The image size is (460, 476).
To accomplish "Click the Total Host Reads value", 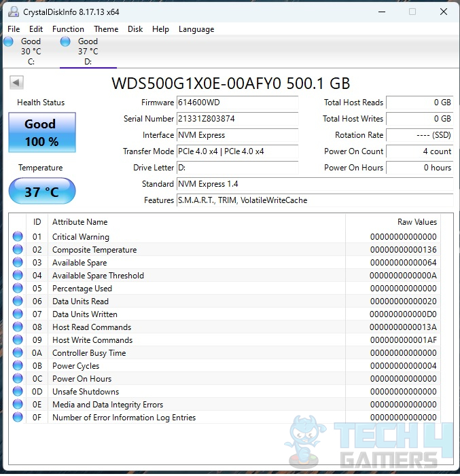I will click(420, 103).
